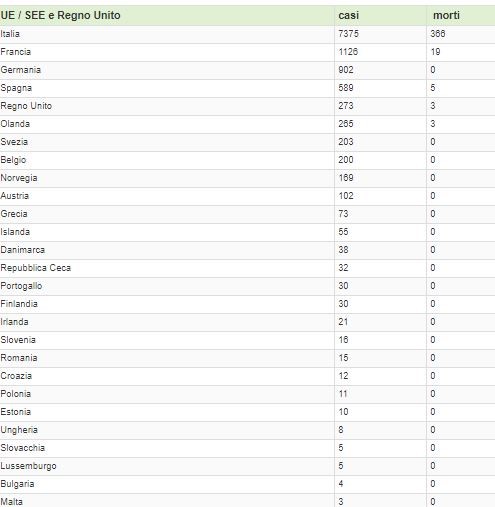This screenshot has height=507, width=495.
Task: Click the 'casi' column header
Action: [x=349, y=15]
